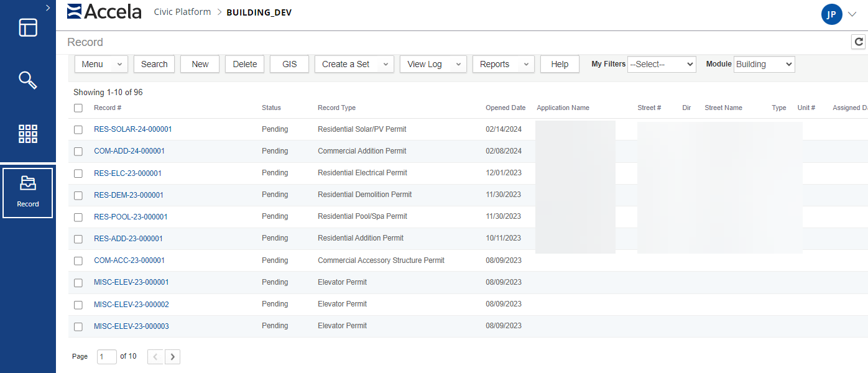Select the checkbox for MISC-ELEV-23-000003
This screenshot has height=373, width=868.
pos(78,326)
